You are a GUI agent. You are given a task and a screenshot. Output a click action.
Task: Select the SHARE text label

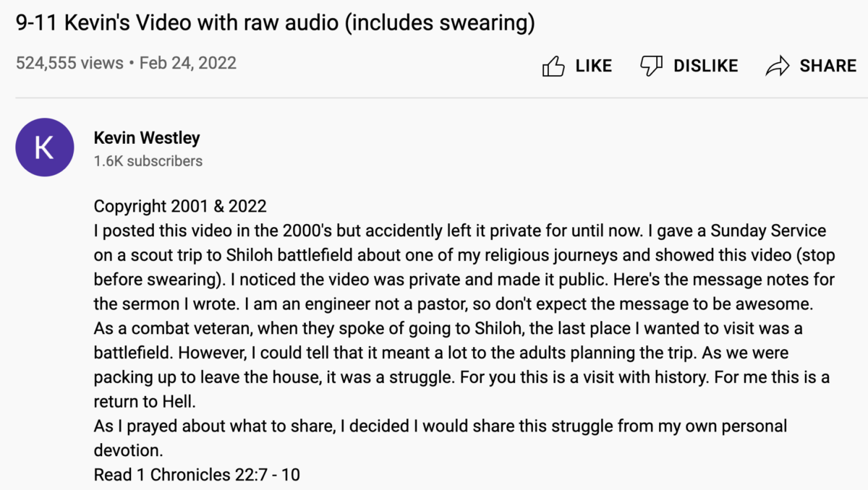(828, 66)
